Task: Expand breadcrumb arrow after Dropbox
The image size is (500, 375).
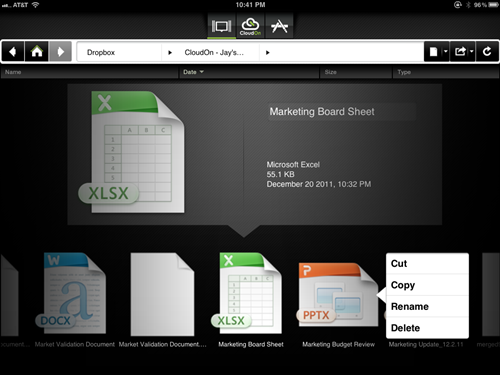Action: click(x=170, y=53)
